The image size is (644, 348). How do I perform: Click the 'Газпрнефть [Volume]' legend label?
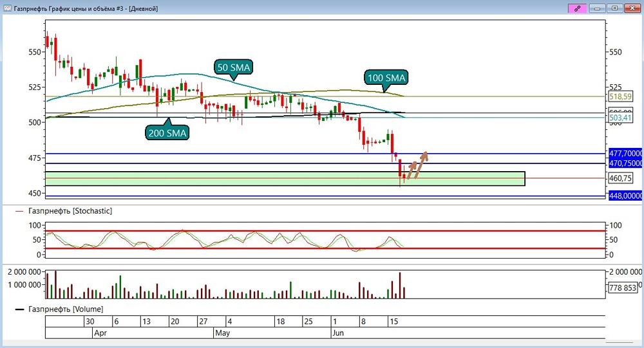click(x=66, y=309)
